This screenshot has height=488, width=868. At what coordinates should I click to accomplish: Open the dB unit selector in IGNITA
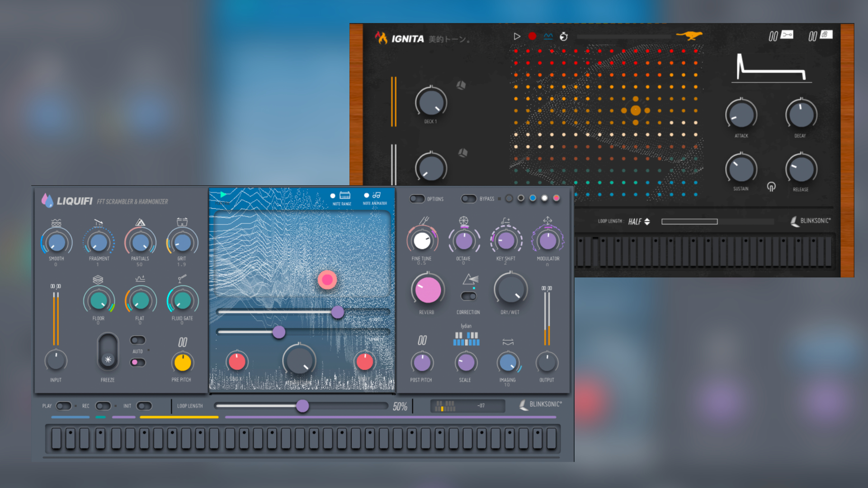tap(825, 34)
